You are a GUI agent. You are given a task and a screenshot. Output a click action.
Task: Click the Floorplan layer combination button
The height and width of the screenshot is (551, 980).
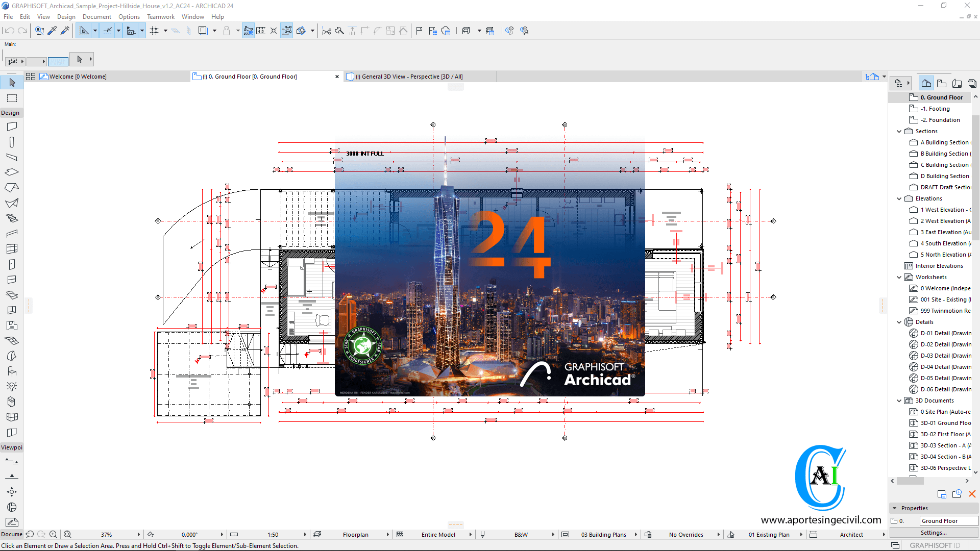(x=356, y=535)
